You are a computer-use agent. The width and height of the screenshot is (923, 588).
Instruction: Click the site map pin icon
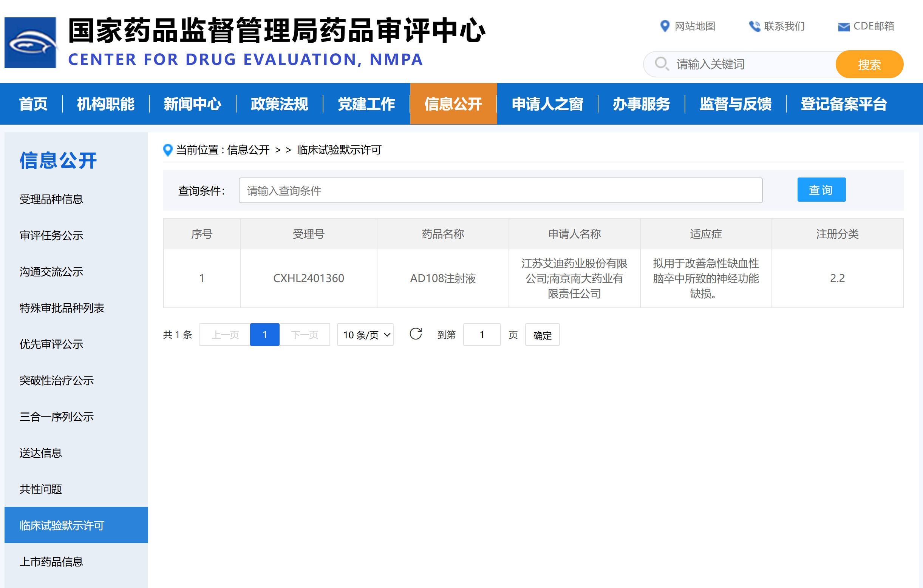pyautogui.click(x=665, y=26)
